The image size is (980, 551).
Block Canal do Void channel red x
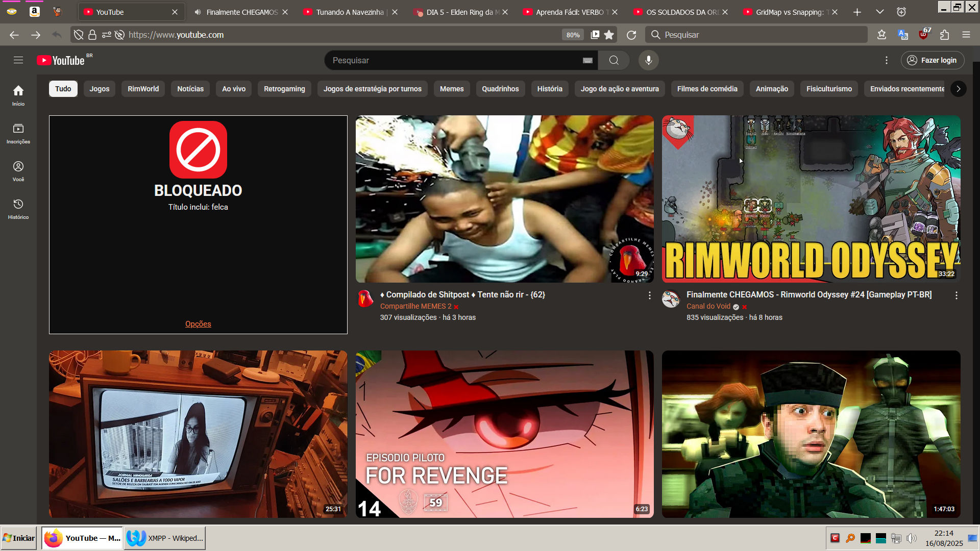pos(744,307)
